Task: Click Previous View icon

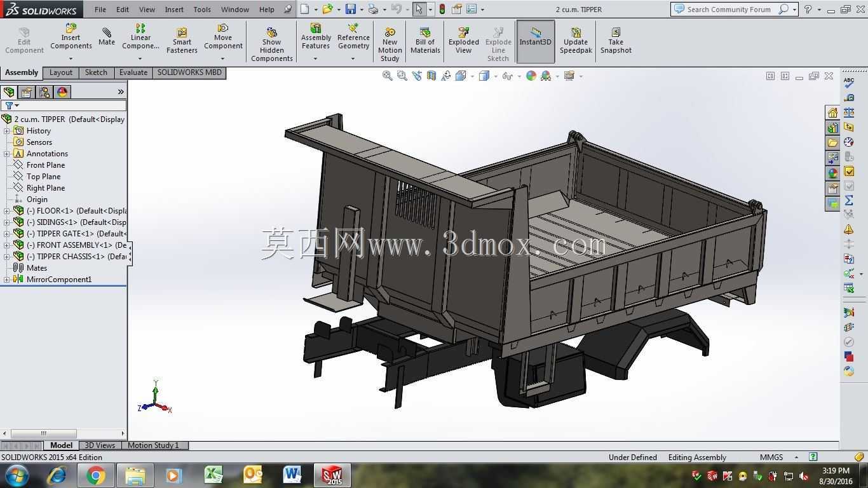Action: coord(417,76)
